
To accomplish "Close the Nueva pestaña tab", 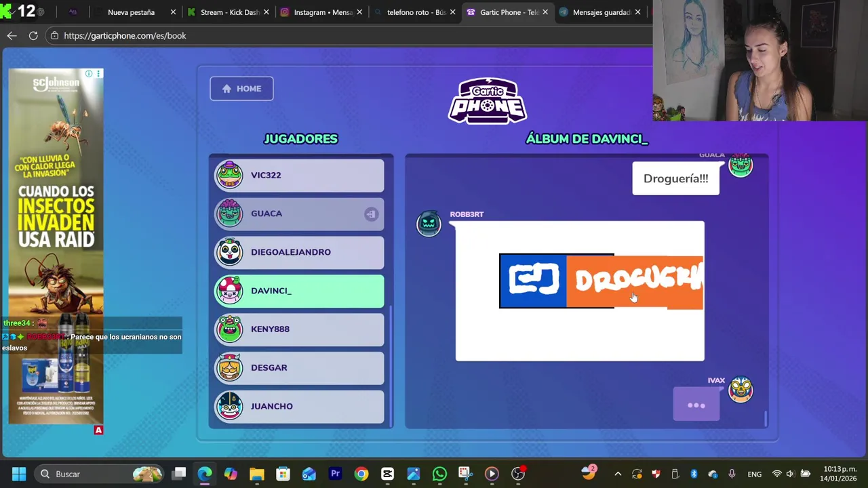I will tap(173, 12).
